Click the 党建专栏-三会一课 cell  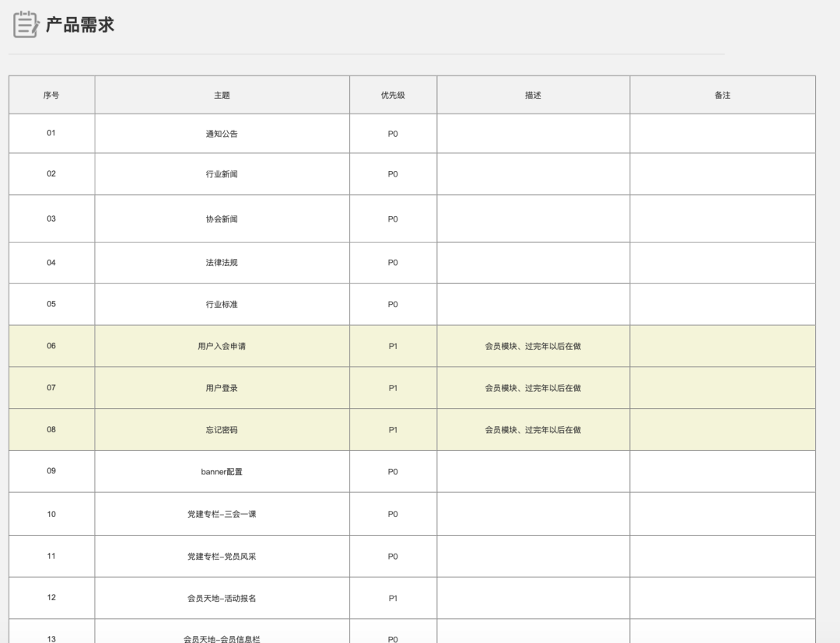click(x=222, y=514)
